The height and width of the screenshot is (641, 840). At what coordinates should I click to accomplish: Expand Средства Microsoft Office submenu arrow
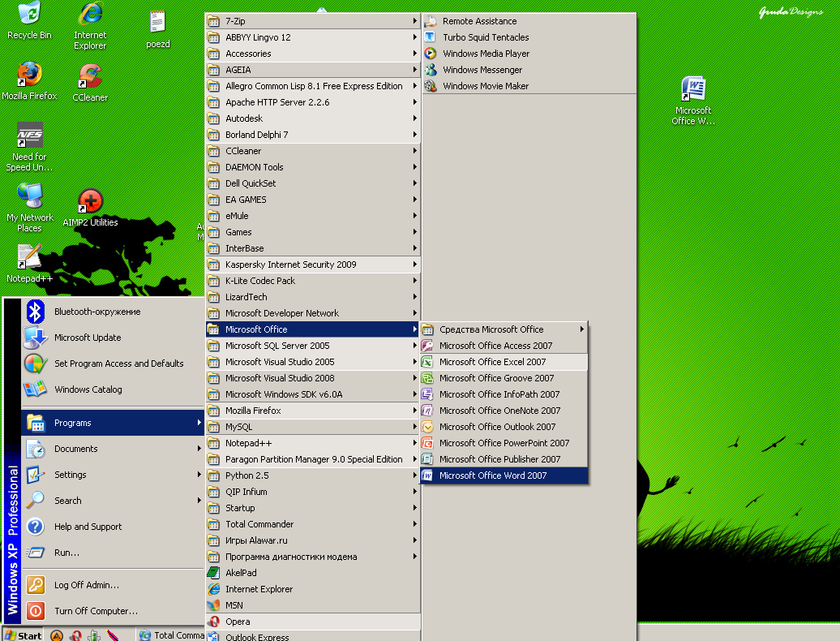582,329
